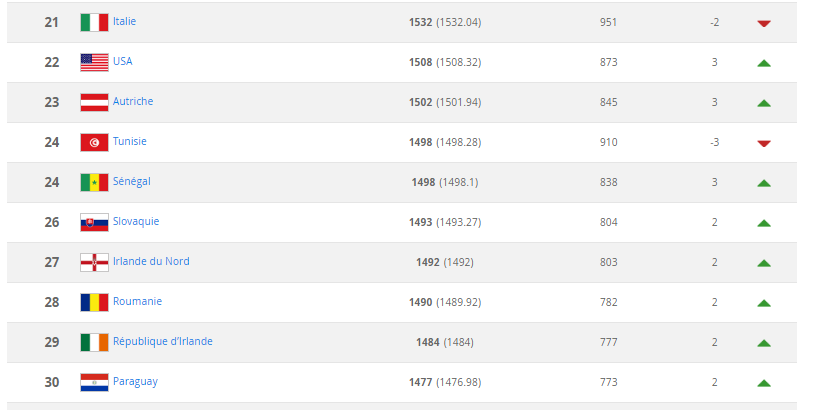Image resolution: width=833 pixels, height=410 pixels.
Task: Click the Austria flag icon
Action: [95, 102]
